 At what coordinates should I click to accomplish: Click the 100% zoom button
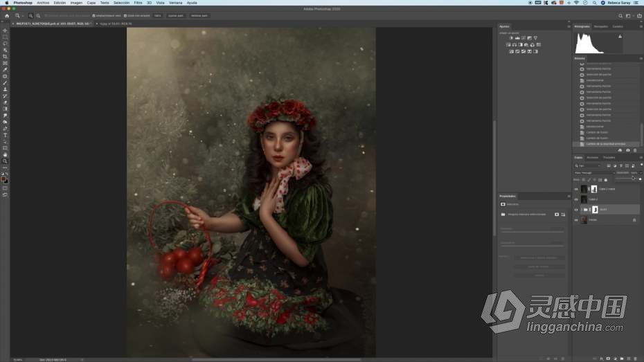pos(158,16)
